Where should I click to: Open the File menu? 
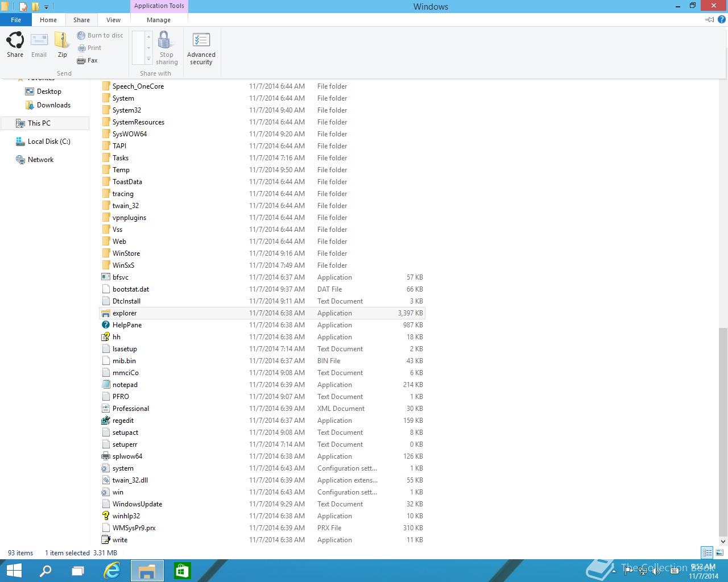point(16,20)
